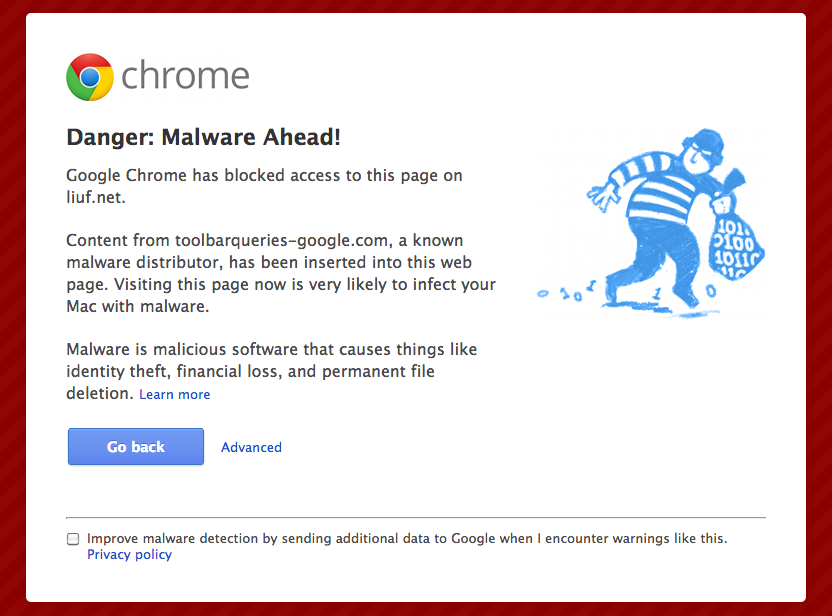Screen dimensions: 832x616
Task: Click the 'Improve malware detection' checkbox label
Action: pos(407,539)
